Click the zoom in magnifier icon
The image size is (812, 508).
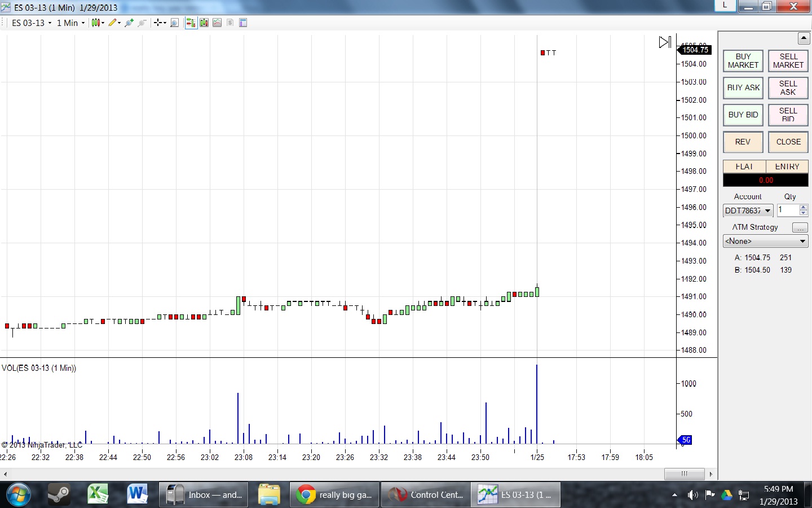point(129,23)
